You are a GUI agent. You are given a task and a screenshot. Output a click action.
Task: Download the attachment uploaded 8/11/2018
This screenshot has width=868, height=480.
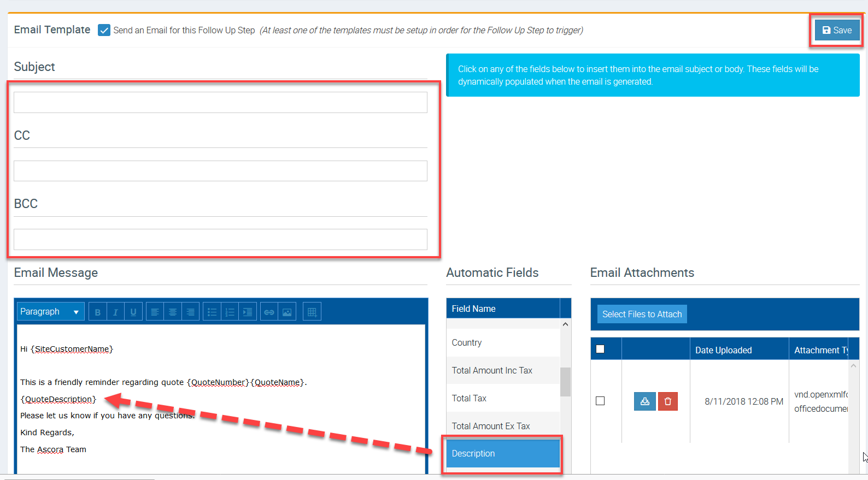(x=644, y=401)
